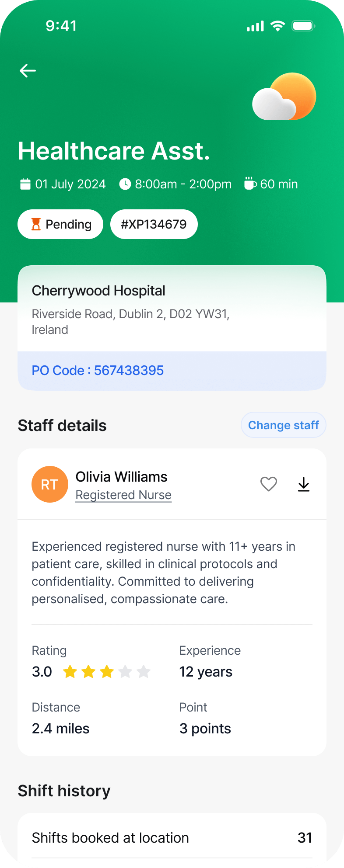This screenshot has width=344, height=868.
Task: Tap the clock icon beside shift time
Action: [x=125, y=184]
